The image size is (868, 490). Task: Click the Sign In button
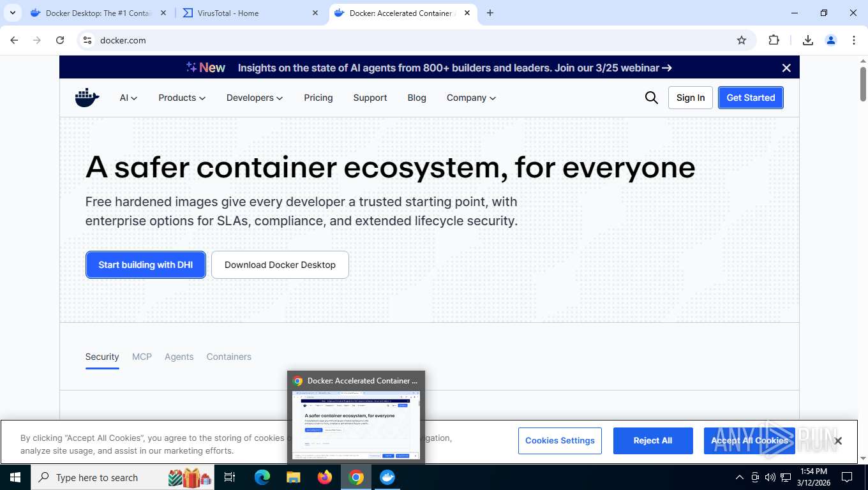tap(691, 98)
